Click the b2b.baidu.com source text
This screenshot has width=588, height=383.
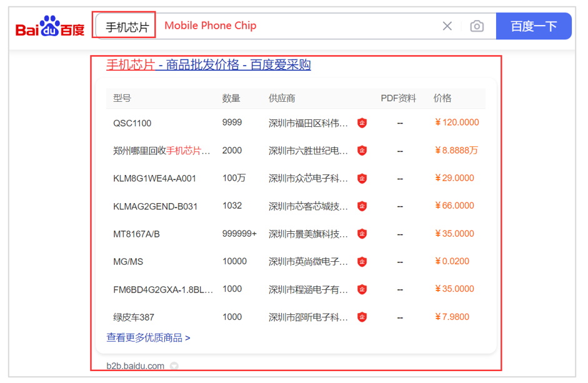[136, 366]
